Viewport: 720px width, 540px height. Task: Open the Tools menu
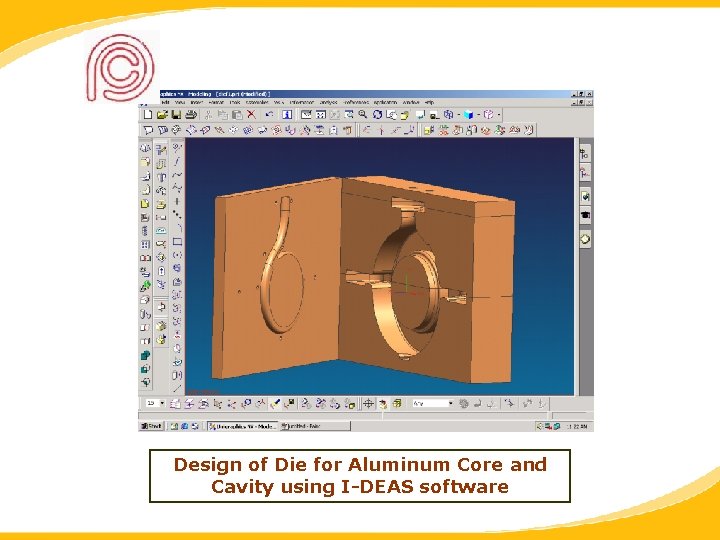(235, 102)
